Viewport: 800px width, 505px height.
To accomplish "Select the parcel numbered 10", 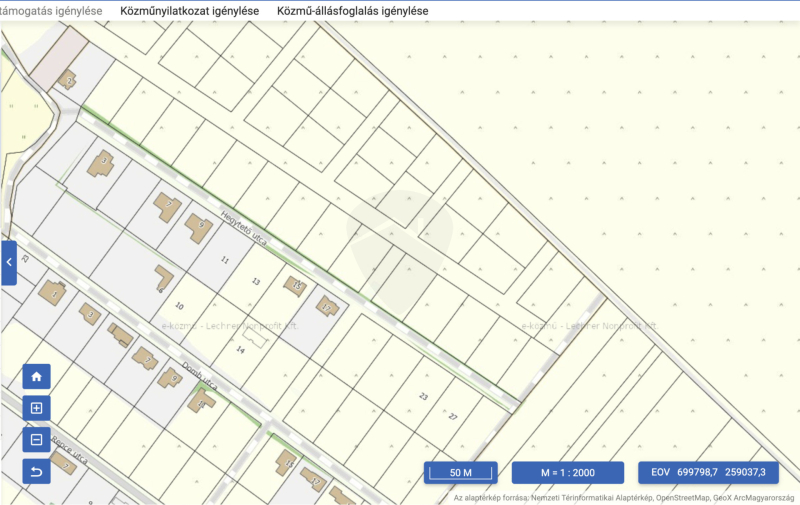I will pyautogui.click(x=179, y=306).
